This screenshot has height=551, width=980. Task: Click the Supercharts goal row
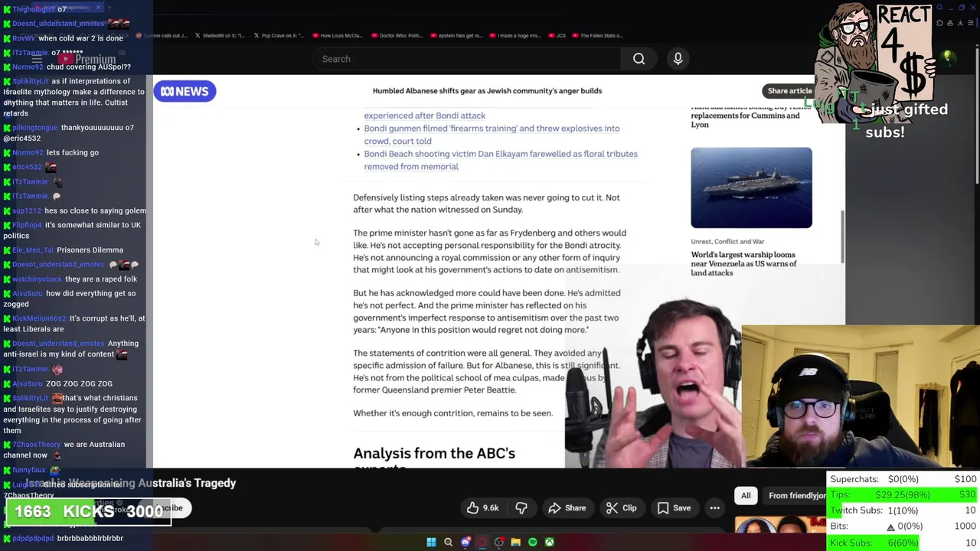(x=903, y=479)
